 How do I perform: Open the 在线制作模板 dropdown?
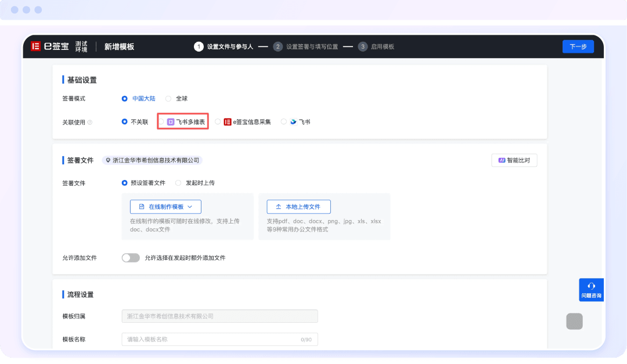click(165, 207)
